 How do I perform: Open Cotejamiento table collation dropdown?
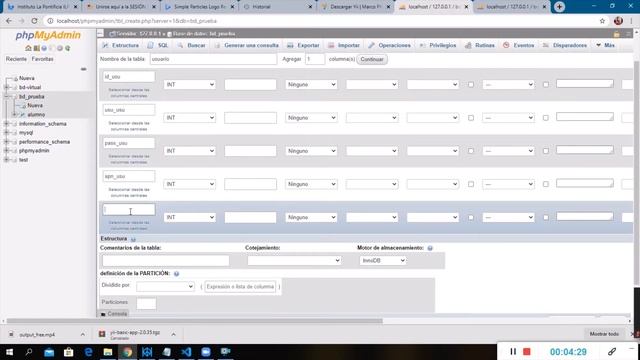pos(294,260)
